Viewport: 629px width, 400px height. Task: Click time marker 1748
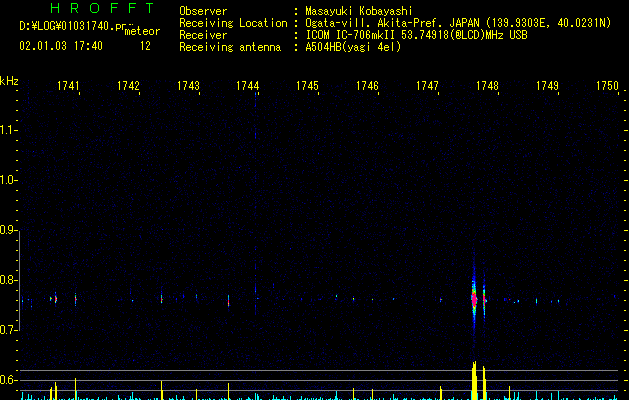[x=487, y=86]
